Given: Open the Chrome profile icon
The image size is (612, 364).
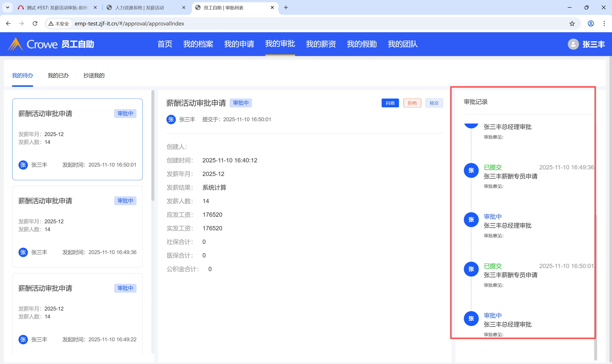Looking at the screenshot, I should (591, 24).
